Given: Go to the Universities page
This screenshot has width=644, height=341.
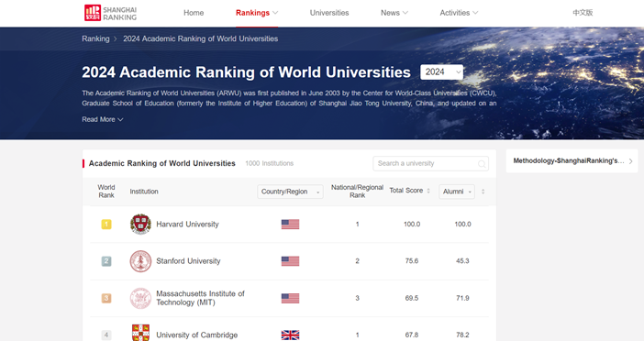Looking at the screenshot, I should tap(329, 13).
